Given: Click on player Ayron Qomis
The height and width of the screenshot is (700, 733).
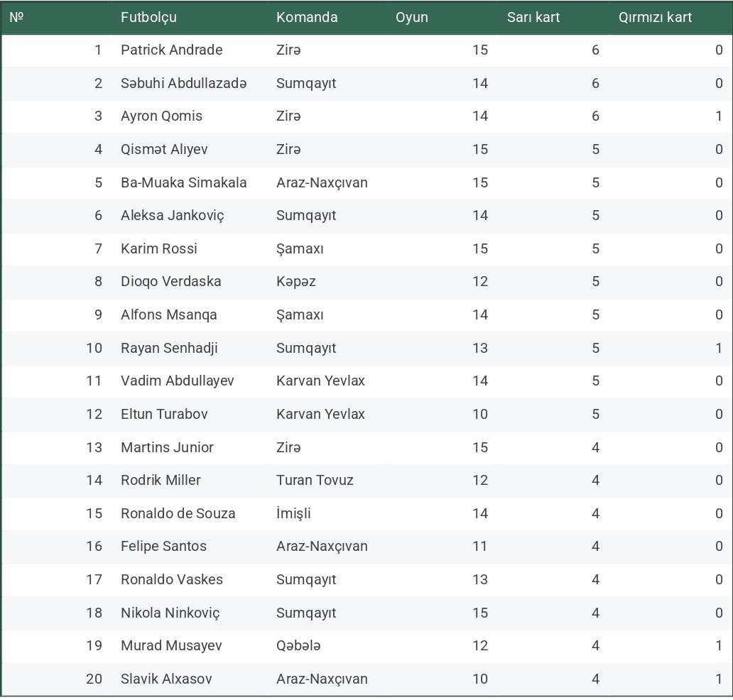Looking at the screenshot, I should click(x=161, y=116).
